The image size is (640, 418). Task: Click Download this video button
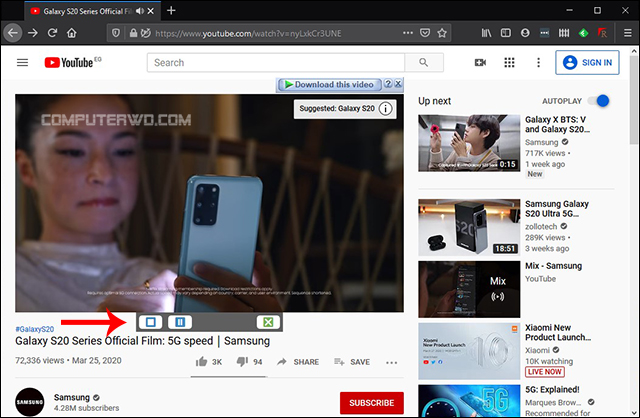[x=329, y=84]
